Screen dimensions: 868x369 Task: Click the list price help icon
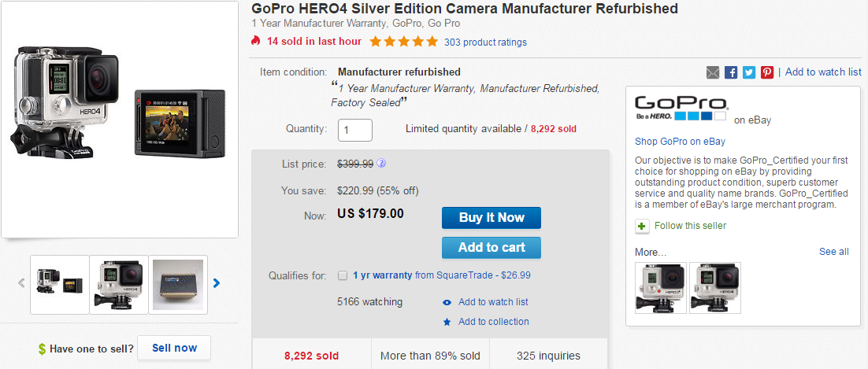click(381, 164)
